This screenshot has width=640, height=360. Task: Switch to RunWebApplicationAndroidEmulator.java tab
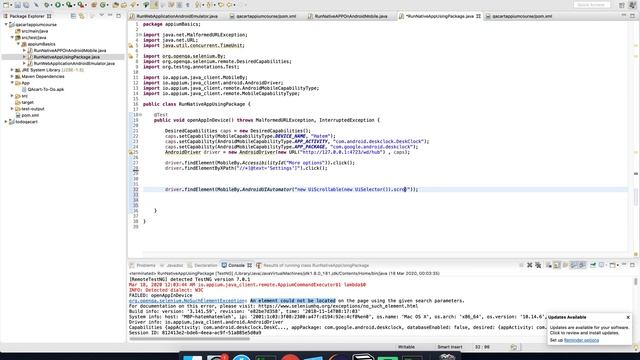tap(177, 16)
